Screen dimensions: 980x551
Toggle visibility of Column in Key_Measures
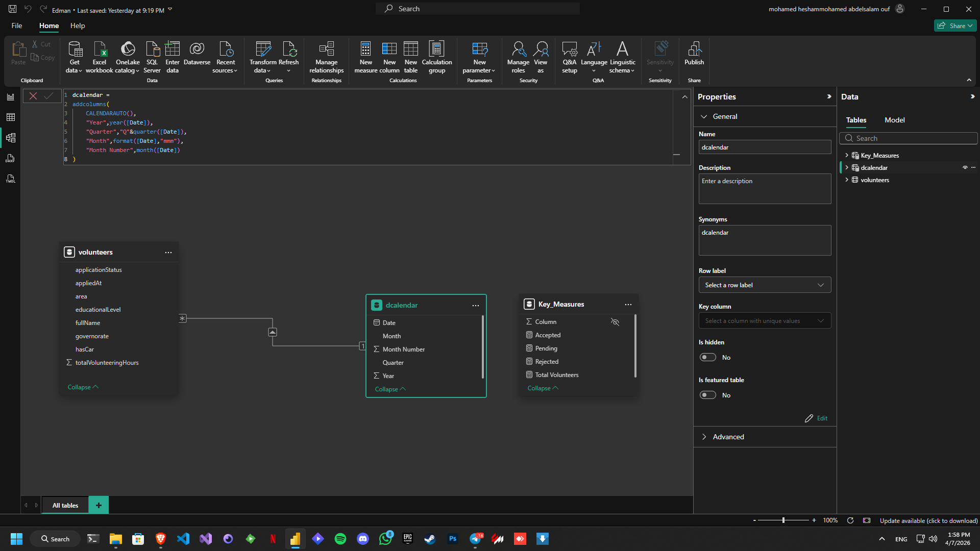coord(615,322)
